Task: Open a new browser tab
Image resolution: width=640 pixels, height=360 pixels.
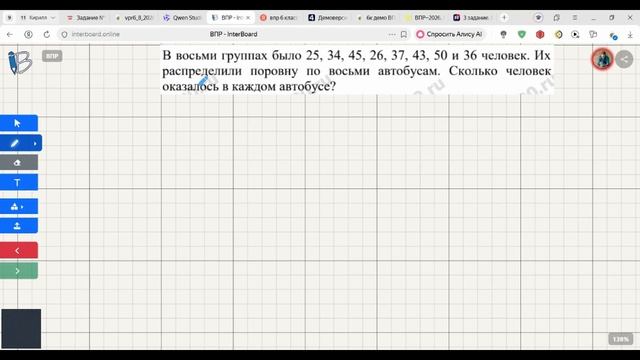Action: click(504, 18)
